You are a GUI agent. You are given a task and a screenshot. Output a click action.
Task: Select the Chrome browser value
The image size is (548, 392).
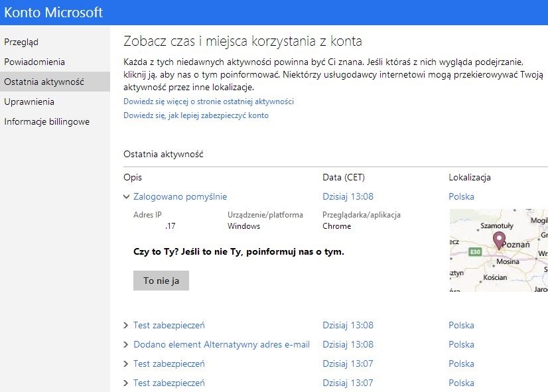click(336, 226)
